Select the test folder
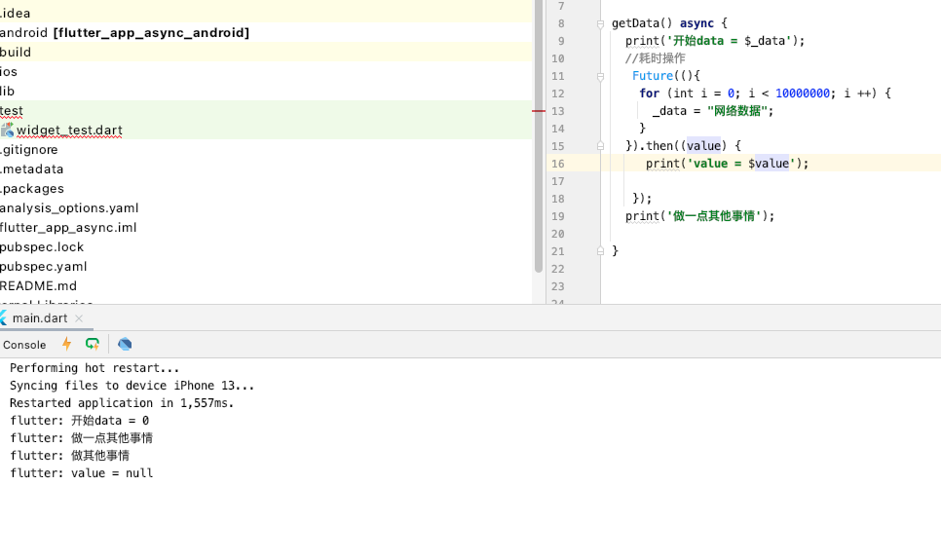 pos(12,110)
